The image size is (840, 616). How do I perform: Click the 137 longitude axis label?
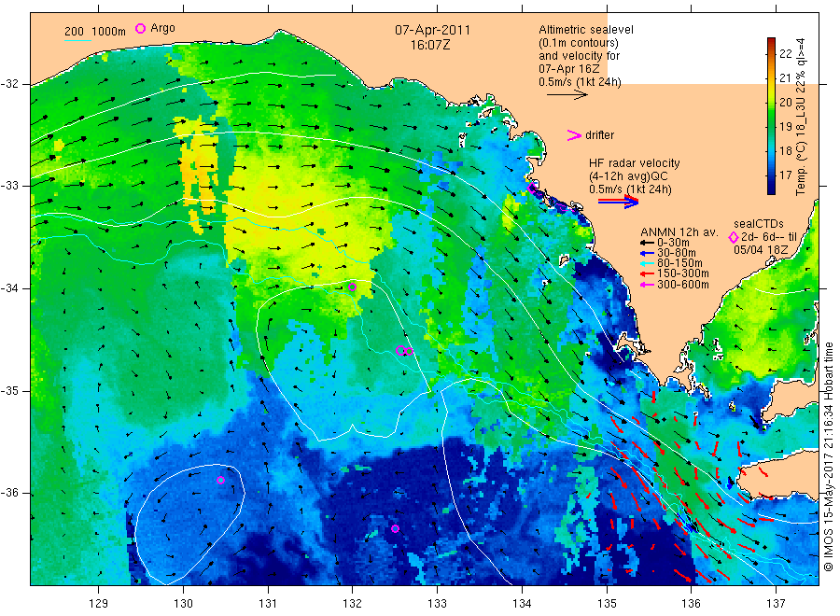click(x=776, y=604)
